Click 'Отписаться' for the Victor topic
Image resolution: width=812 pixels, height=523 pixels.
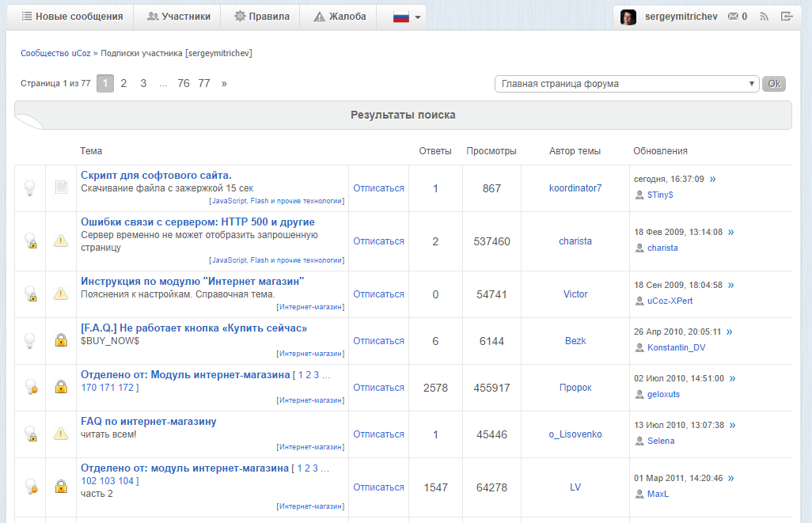pos(378,294)
